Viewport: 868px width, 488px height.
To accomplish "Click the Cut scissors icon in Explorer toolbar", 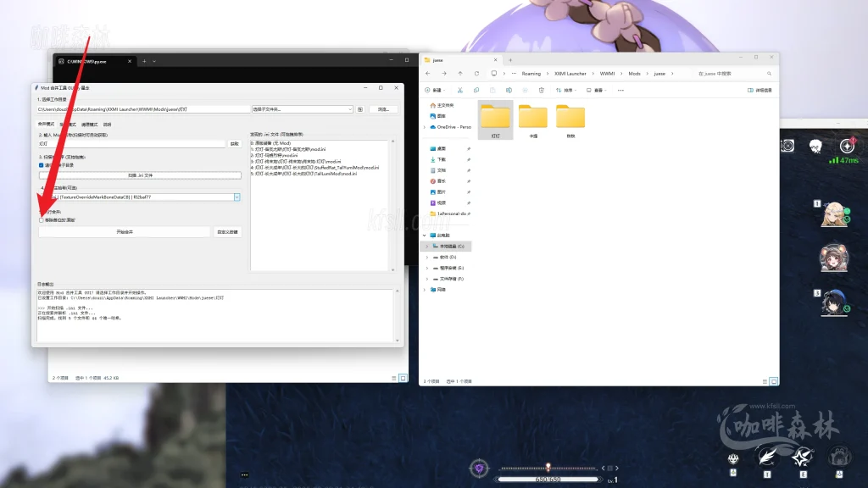I will [459, 90].
